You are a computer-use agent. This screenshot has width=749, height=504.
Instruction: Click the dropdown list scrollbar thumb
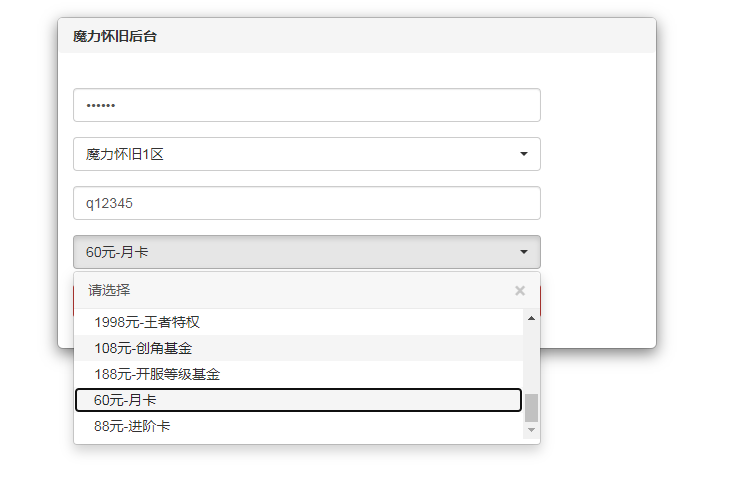tap(531, 407)
